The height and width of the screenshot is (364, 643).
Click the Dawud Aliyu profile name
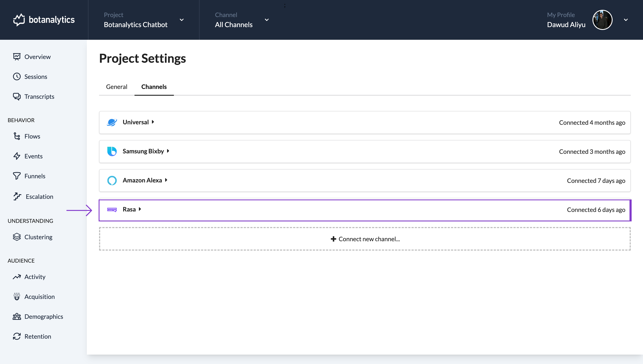(x=566, y=24)
